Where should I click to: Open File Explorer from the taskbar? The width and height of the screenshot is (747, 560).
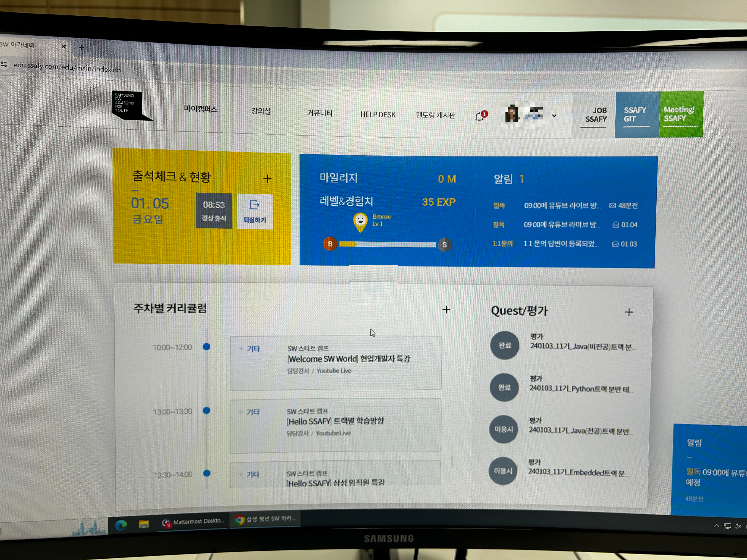(143, 524)
